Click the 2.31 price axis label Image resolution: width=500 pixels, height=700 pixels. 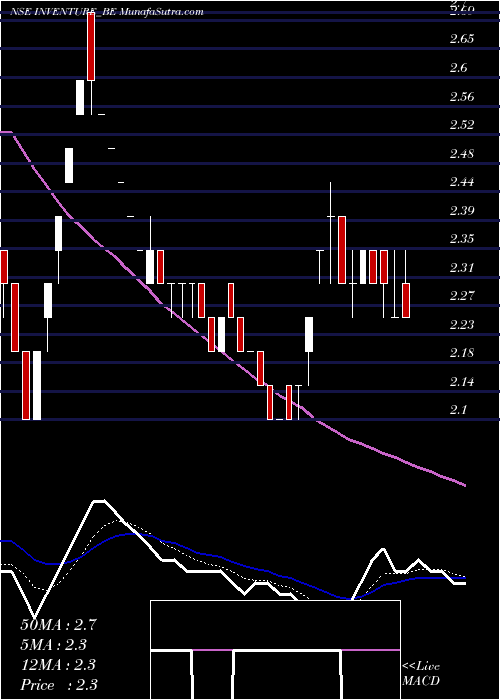tap(462, 268)
